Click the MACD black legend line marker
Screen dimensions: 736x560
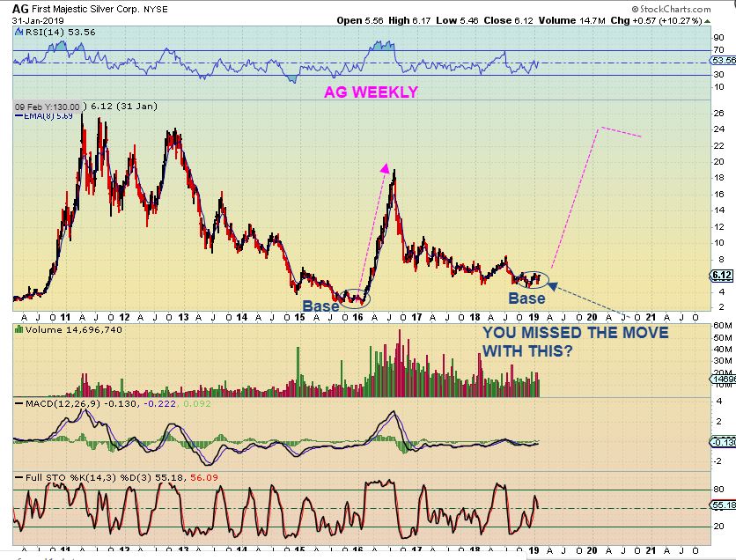tap(19, 403)
